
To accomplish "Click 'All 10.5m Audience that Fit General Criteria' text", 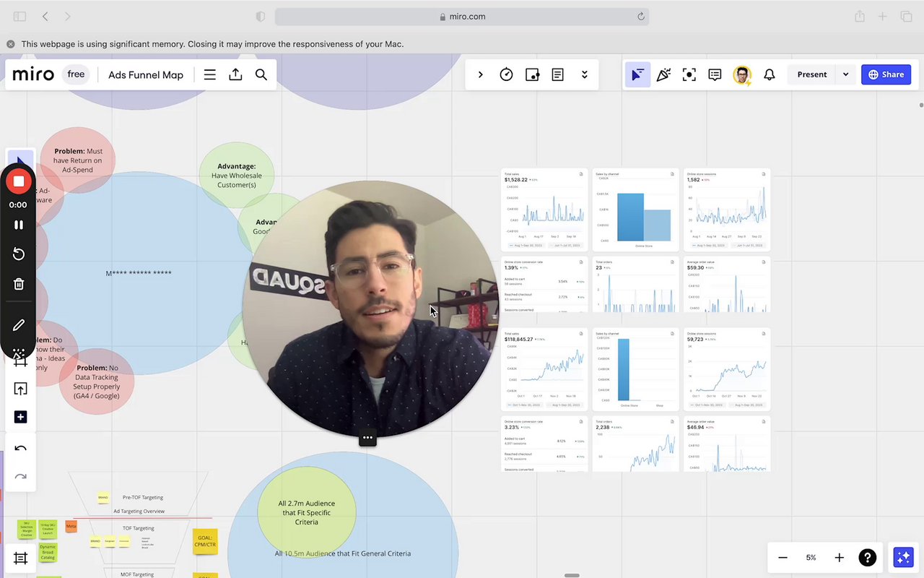I will (343, 553).
